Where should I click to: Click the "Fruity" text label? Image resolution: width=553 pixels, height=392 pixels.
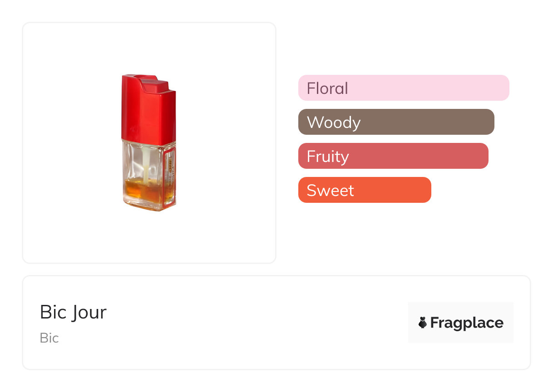coord(328,157)
